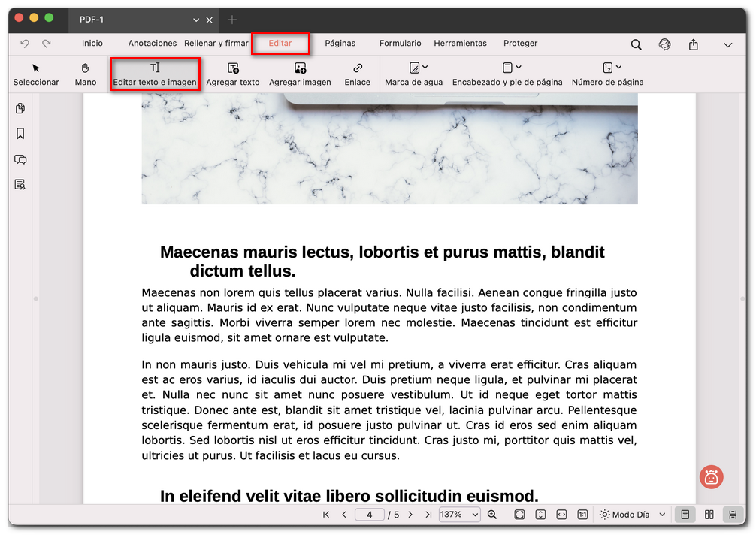
Task: Select the Agregar imagen tool
Action: click(x=300, y=73)
